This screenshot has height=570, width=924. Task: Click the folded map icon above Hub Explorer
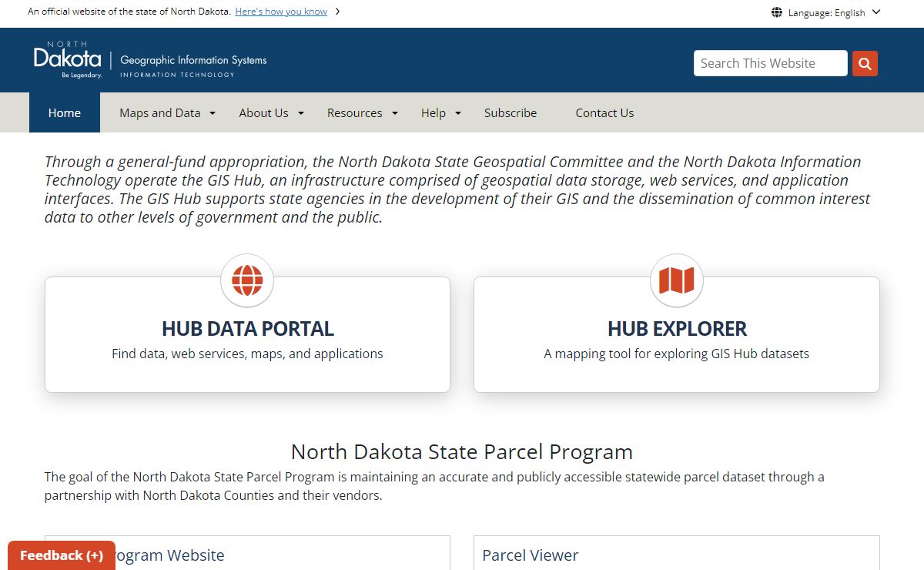pyautogui.click(x=677, y=280)
